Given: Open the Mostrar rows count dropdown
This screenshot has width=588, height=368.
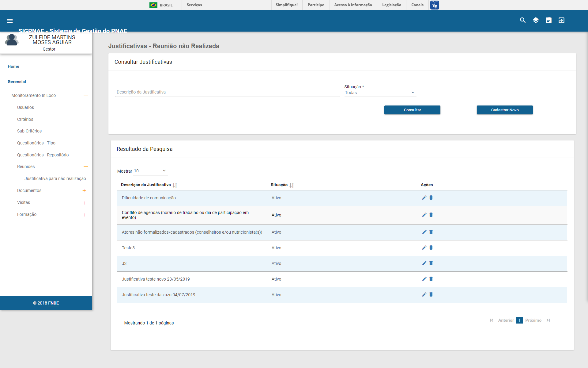Looking at the screenshot, I should (150, 171).
